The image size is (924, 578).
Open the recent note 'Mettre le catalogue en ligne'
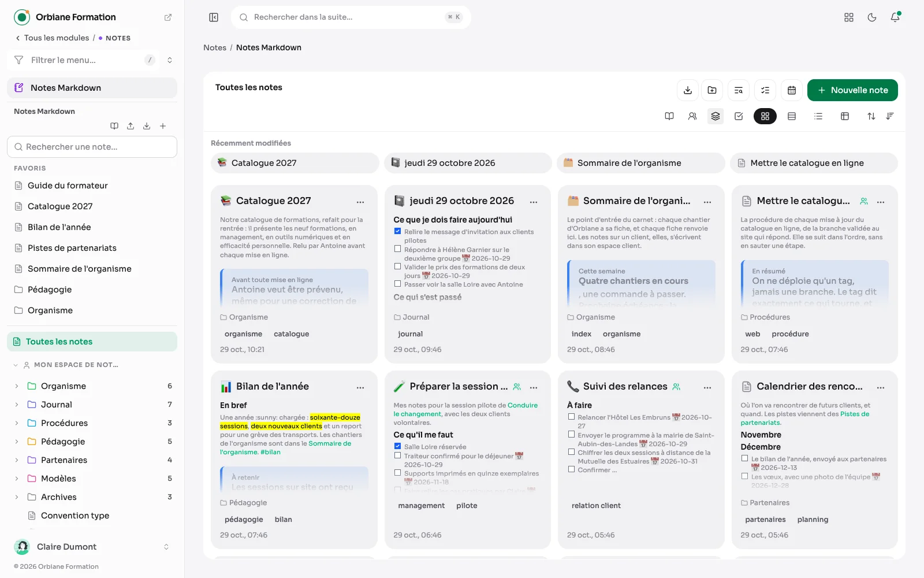[814, 163]
